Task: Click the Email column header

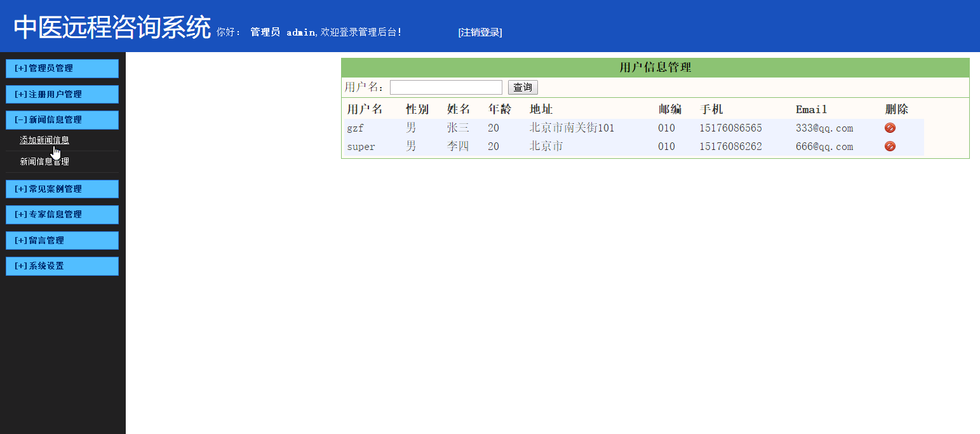Action: [811, 109]
